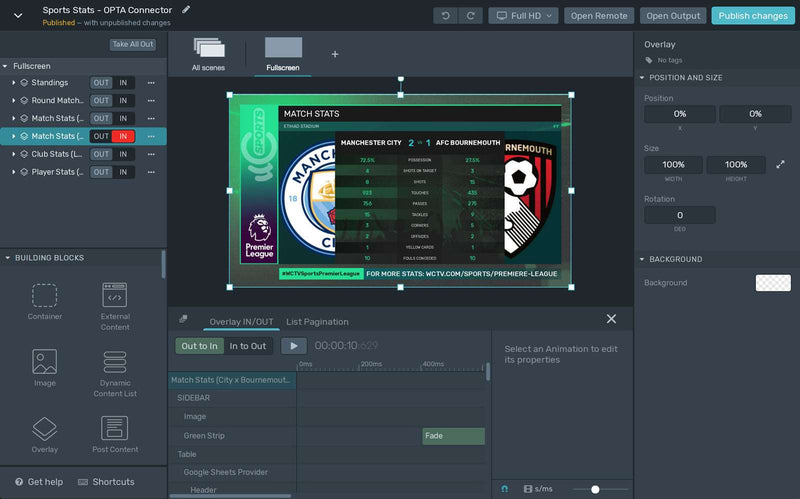Open the All scenes tab
This screenshot has width=800, height=499.
point(208,54)
